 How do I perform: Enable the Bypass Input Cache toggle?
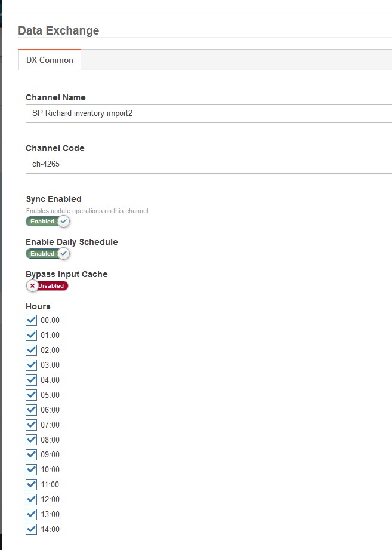coord(47,286)
